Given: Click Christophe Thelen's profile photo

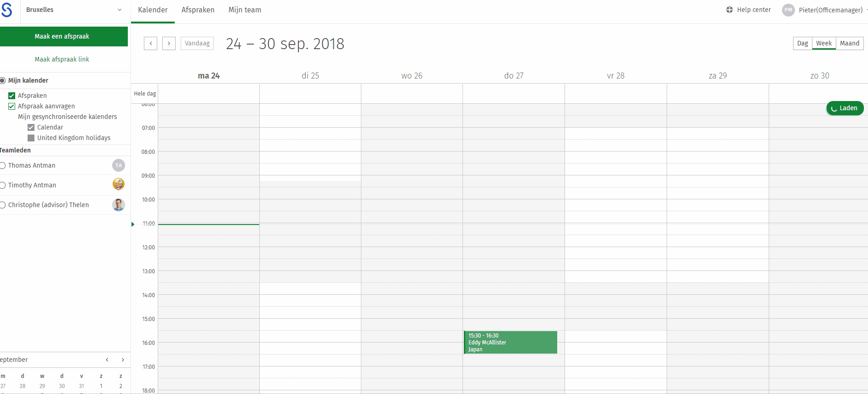Looking at the screenshot, I should click(119, 205).
